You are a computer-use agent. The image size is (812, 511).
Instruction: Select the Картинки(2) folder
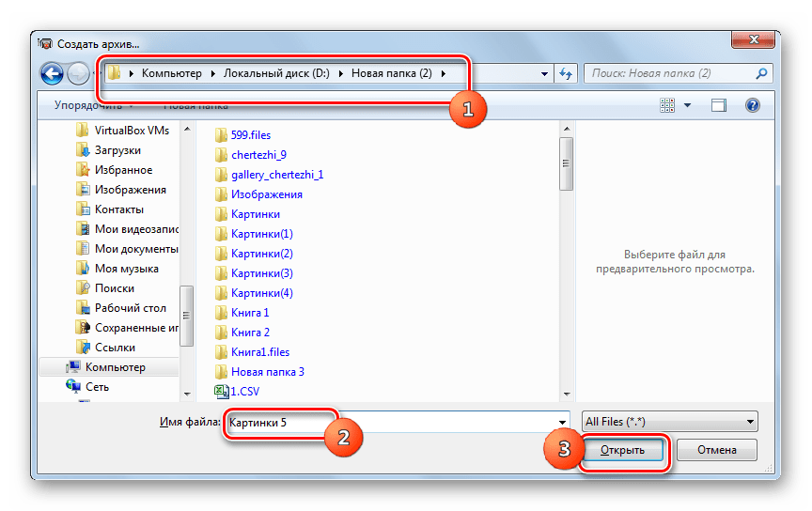click(262, 254)
